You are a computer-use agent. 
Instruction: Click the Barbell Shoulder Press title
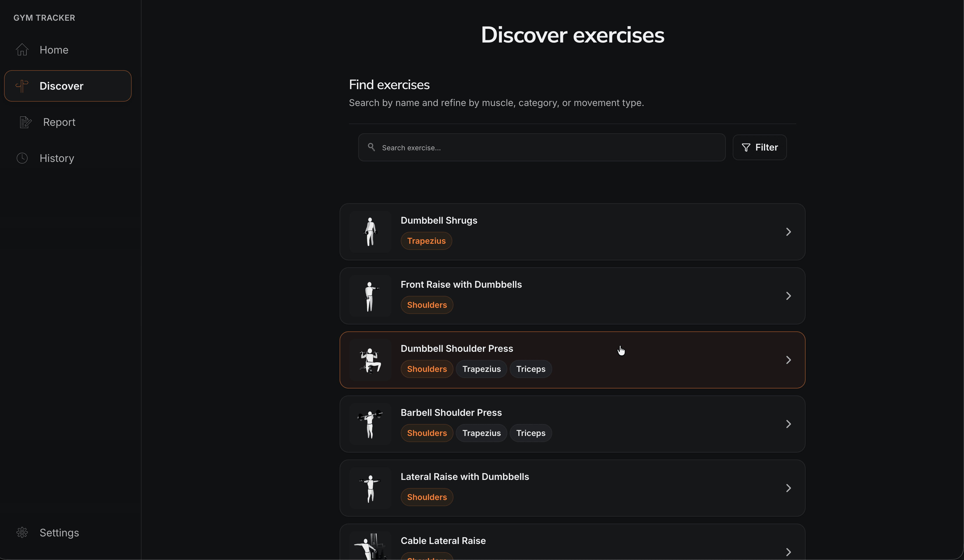451,412
